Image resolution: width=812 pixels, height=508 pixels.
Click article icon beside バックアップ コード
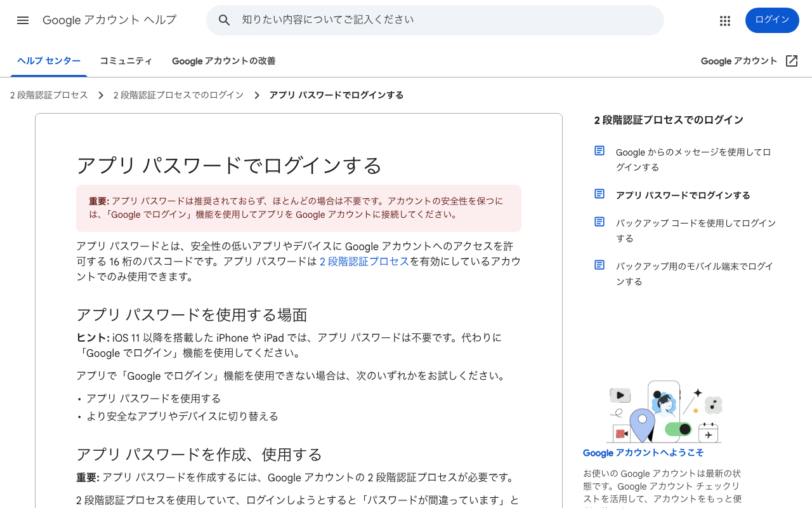599,222
